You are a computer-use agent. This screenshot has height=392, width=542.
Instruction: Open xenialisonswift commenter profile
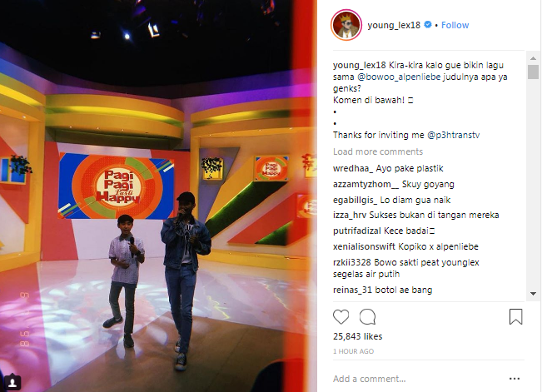[x=364, y=247]
